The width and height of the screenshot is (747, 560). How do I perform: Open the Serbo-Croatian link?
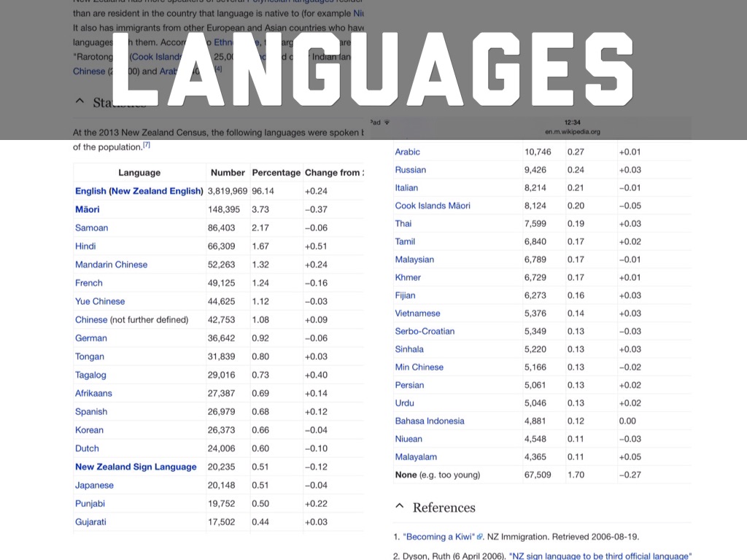click(425, 331)
